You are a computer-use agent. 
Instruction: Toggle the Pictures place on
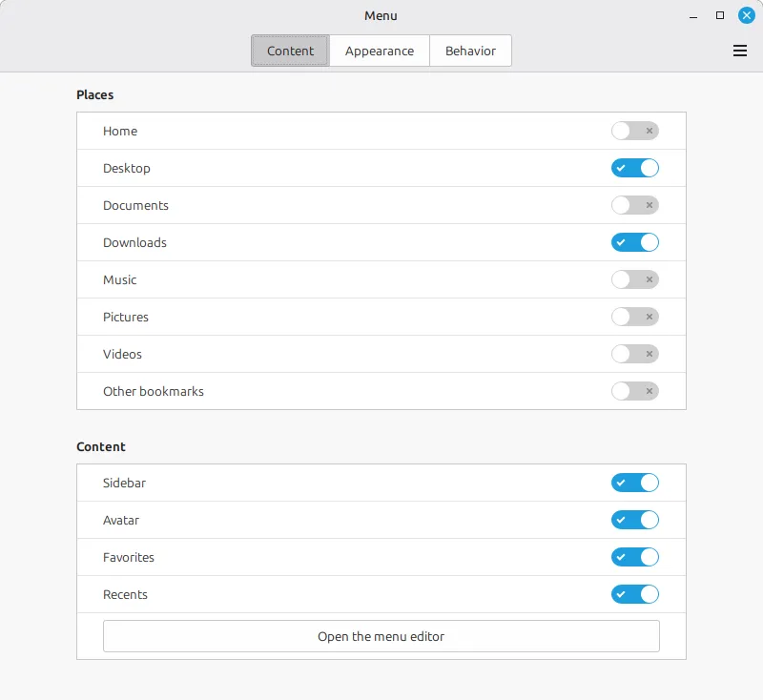[x=635, y=318]
